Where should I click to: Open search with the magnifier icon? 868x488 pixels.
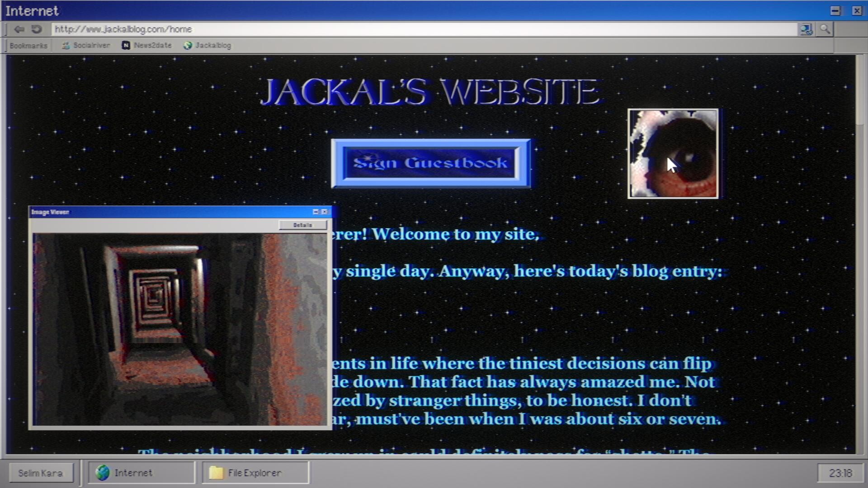coord(825,29)
